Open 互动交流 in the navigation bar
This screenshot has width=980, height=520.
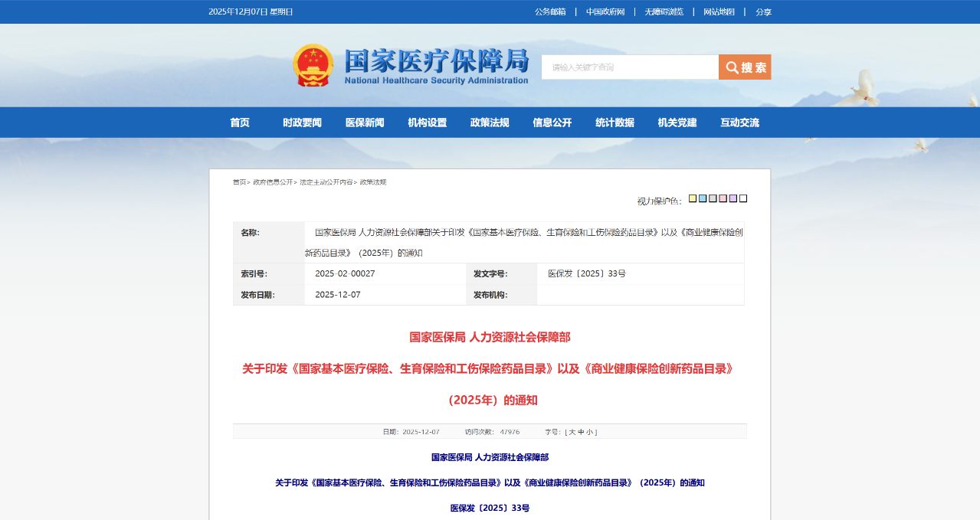click(x=739, y=123)
